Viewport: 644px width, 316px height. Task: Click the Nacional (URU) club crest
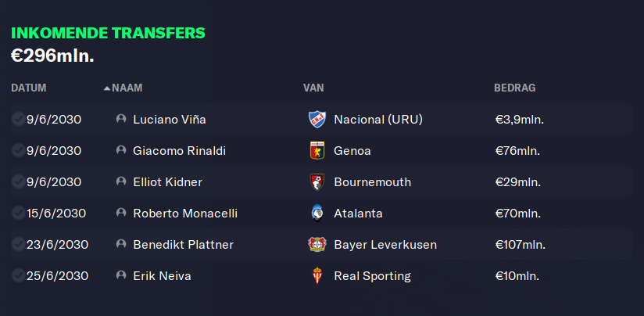click(x=317, y=120)
